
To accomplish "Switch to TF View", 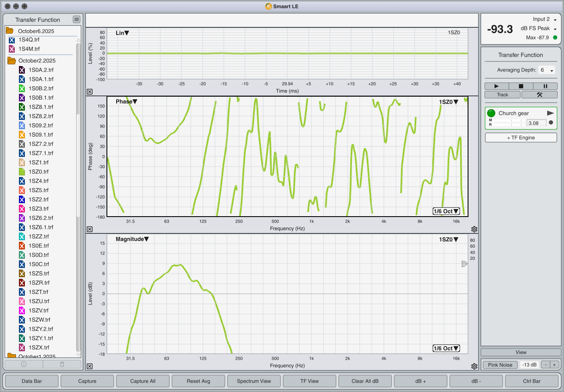I will click(x=309, y=381).
